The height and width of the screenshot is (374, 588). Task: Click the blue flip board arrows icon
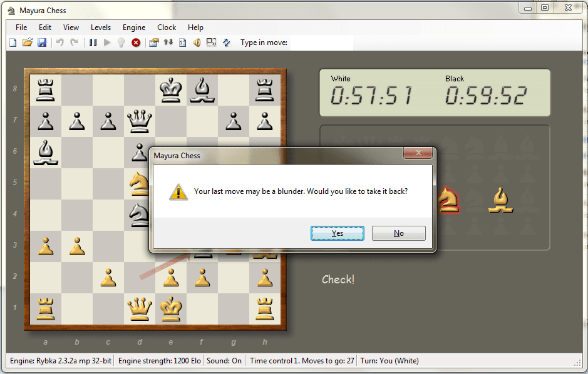tap(226, 43)
